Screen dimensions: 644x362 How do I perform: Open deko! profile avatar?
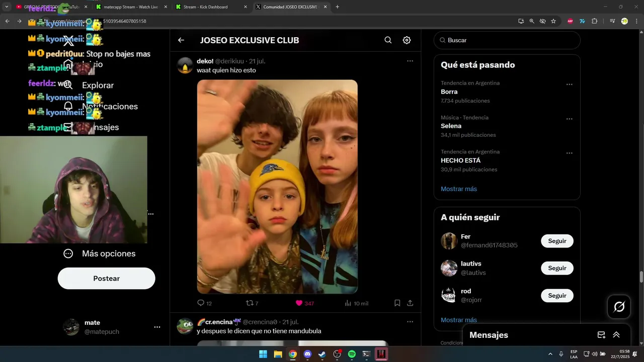185,65
